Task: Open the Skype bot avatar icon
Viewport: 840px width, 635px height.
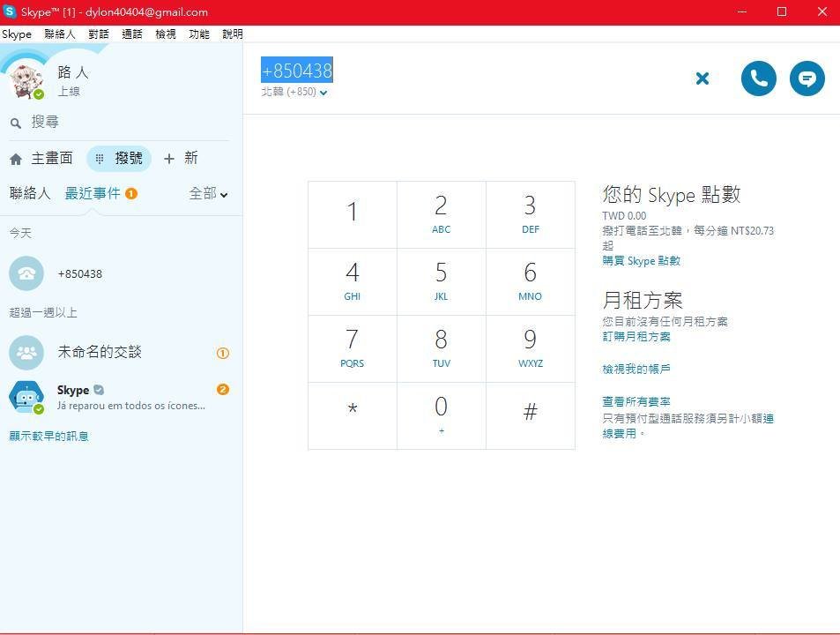Action: click(x=26, y=397)
